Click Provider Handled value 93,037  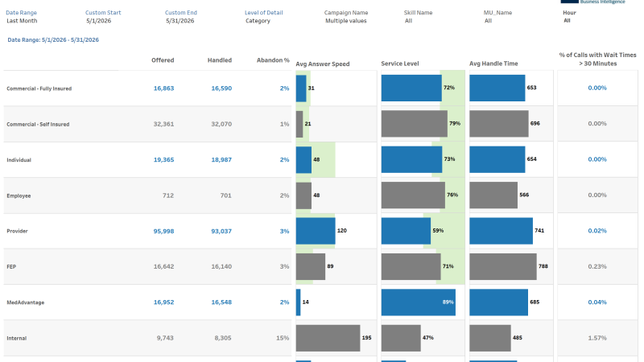pyautogui.click(x=221, y=231)
